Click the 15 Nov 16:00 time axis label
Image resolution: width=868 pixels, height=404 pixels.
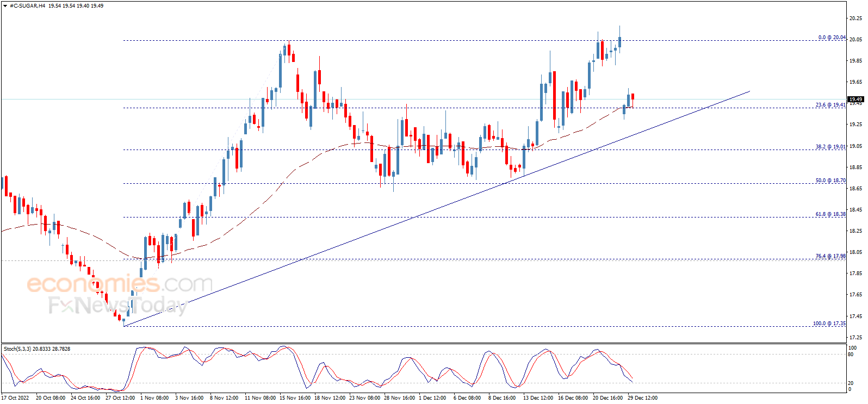coord(295,398)
